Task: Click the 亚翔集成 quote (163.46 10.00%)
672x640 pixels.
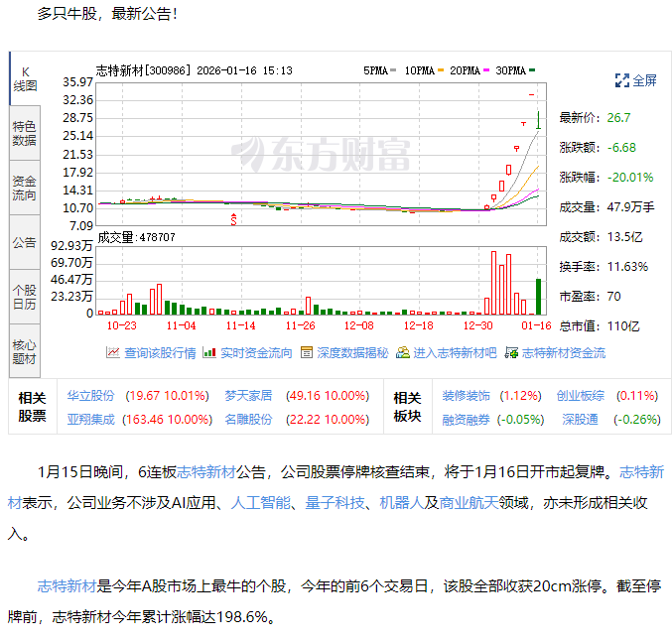Action: pos(167,420)
